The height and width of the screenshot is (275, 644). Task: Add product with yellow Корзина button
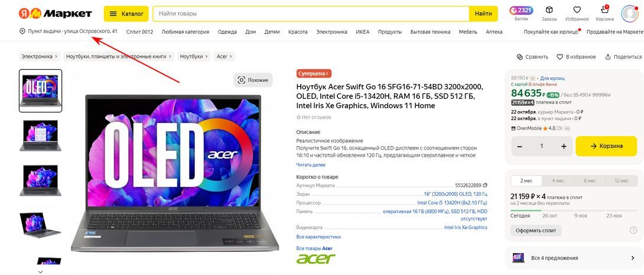pyautogui.click(x=609, y=146)
